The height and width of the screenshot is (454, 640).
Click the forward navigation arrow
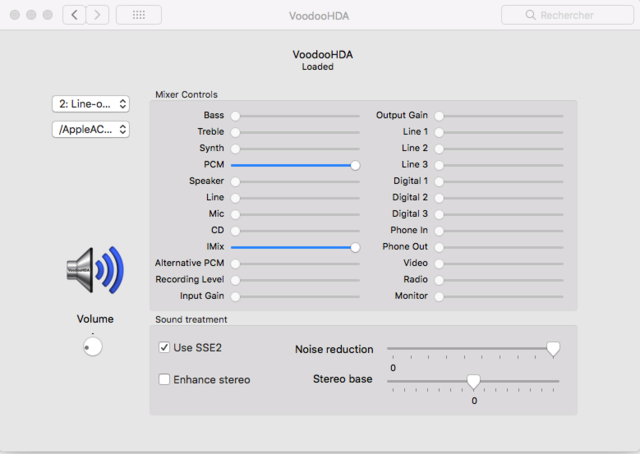(x=97, y=15)
